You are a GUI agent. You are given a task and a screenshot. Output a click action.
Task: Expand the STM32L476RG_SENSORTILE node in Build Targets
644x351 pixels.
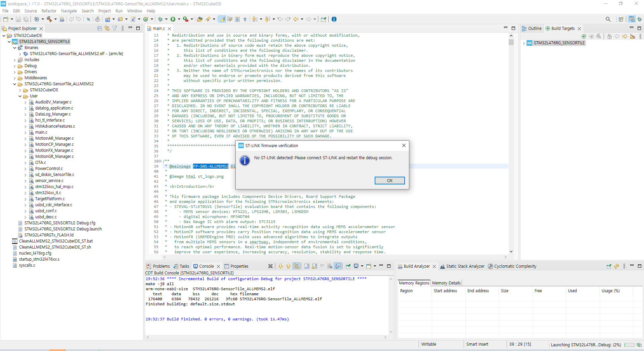point(524,43)
